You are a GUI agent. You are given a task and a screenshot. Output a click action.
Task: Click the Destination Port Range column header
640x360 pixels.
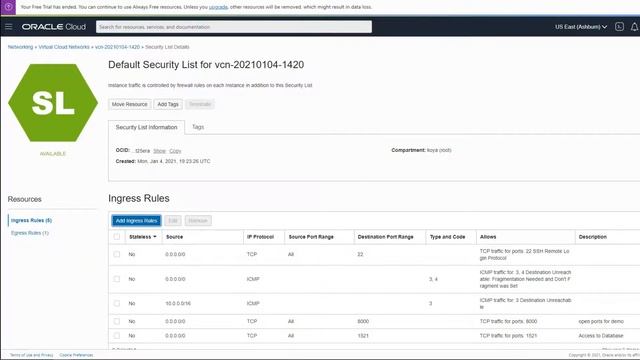(385, 237)
